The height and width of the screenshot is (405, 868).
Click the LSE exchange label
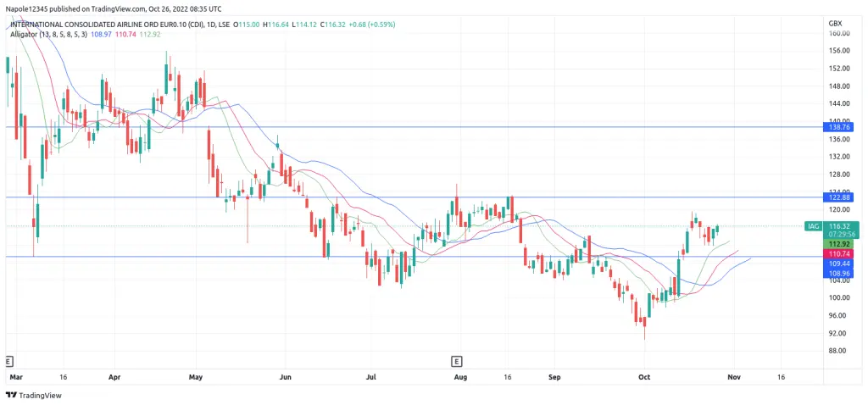[x=224, y=25]
